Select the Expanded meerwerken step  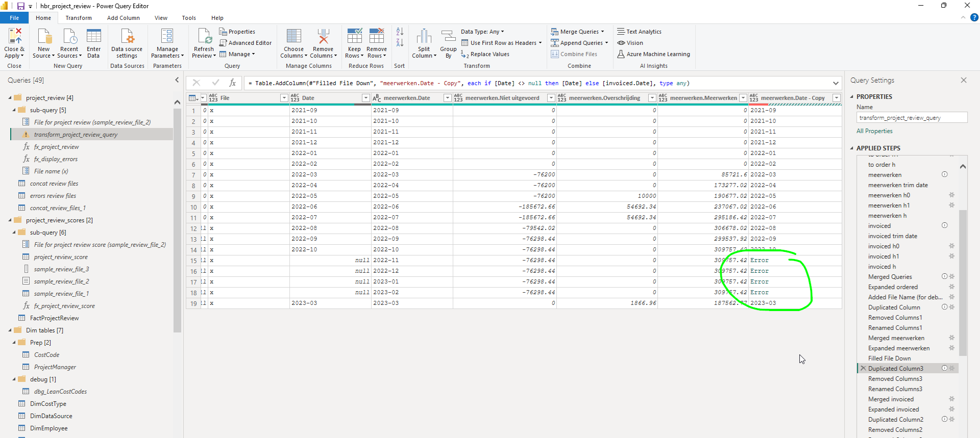pyautogui.click(x=898, y=348)
